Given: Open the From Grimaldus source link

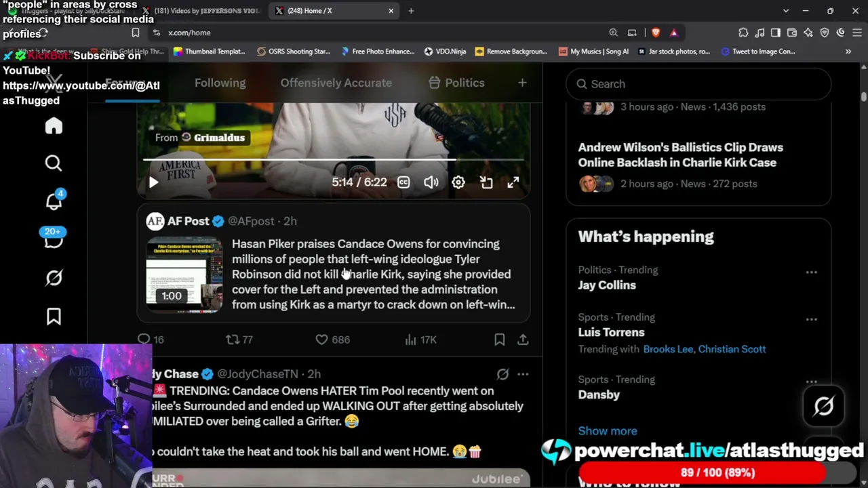Looking at the screenshot, I should [200, 138].
